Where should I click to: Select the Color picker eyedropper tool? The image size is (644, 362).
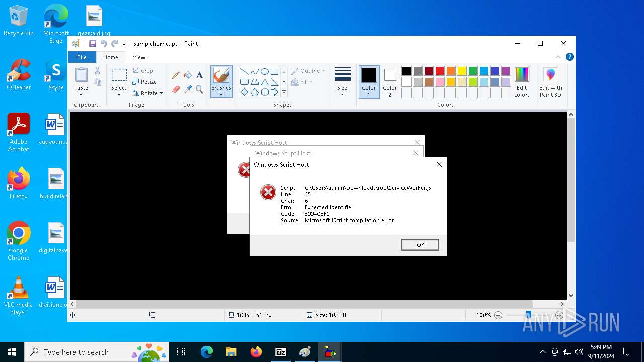point(188,89)
